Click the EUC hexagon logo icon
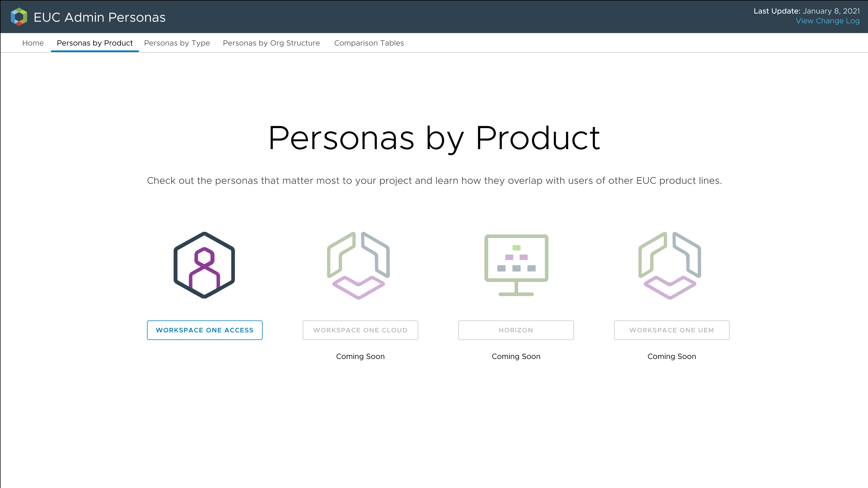Image resolution: width=868 pixels, height=488 pixels. [19, 17]
